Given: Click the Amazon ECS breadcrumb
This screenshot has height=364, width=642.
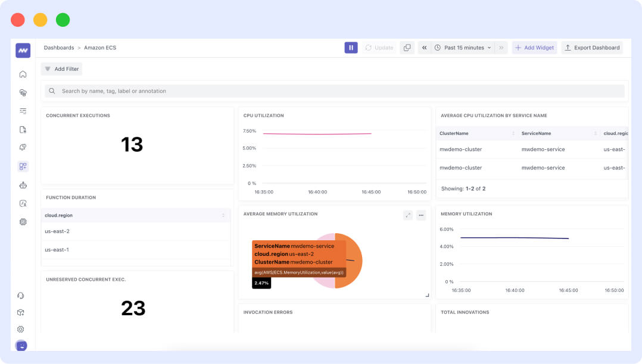Looking at the screenshot, I should point(100,48).
